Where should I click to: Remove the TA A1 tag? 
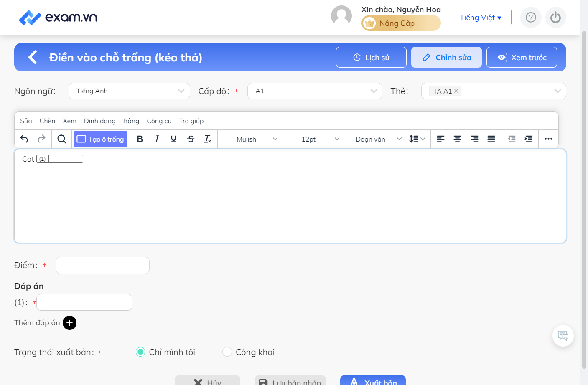point(456,91)
